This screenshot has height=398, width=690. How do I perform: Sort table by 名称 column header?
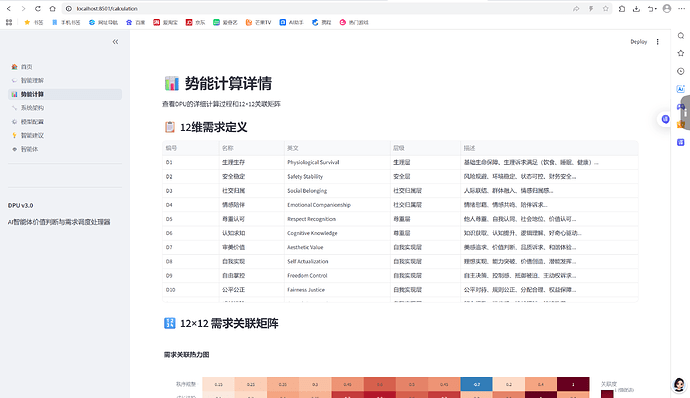click(x=252, y=148)
